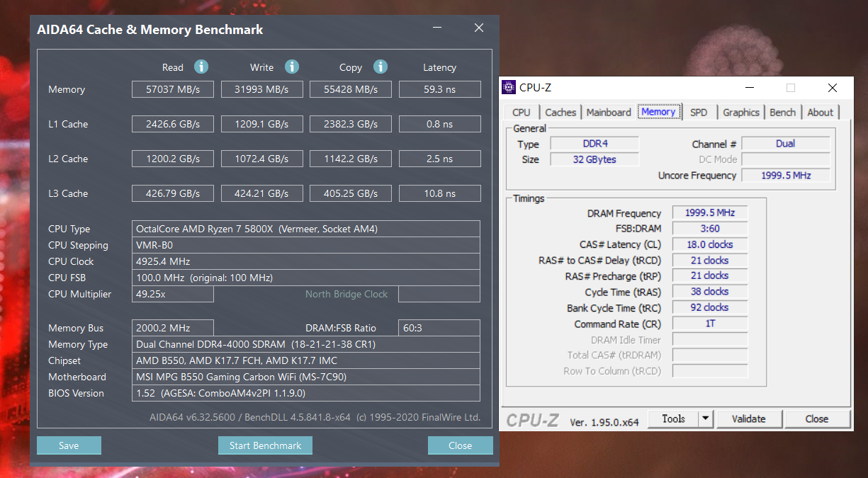Click the CPU Clock 4925.4 MHz field

(306, 261)
